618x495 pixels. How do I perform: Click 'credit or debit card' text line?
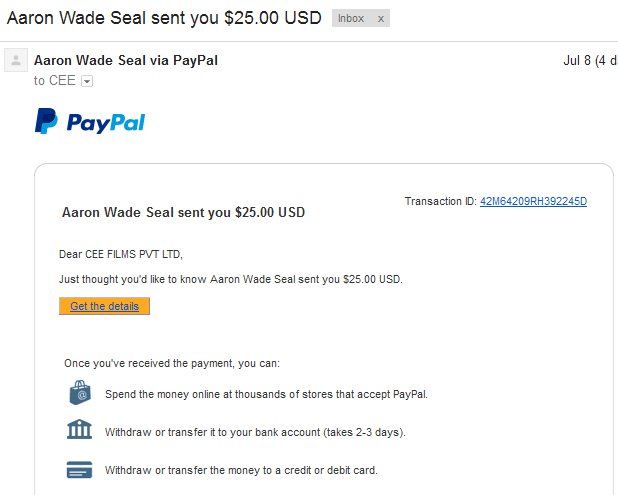click(x=241, y=470)
